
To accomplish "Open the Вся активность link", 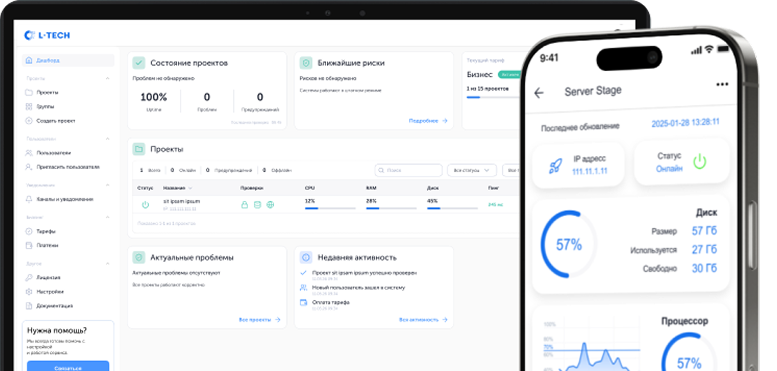I will (x=423, y=320).
